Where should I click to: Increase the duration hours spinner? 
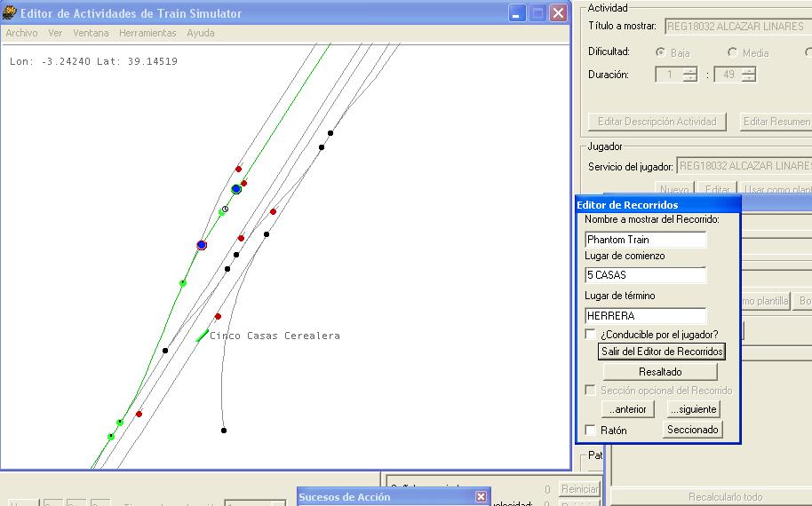pyautogui.click(x=690, y=71)
